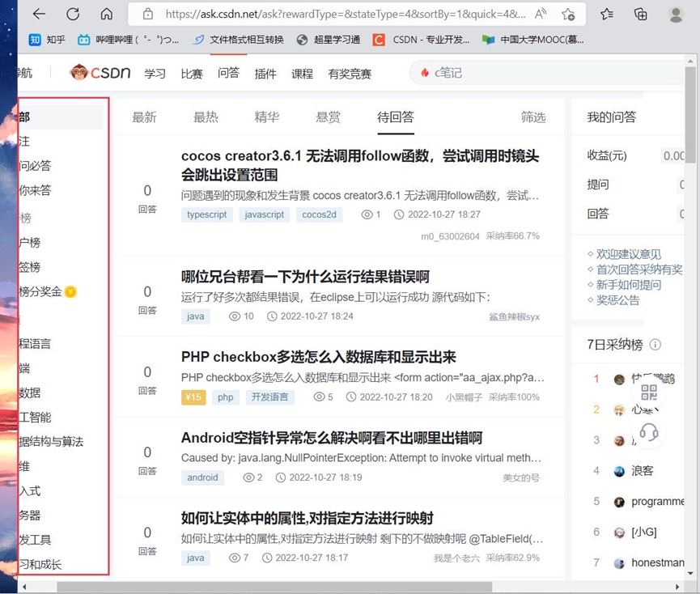The image size is (700, 594).
Task: Activate the read aloud icon in address bar
Action: click(541, 15)
